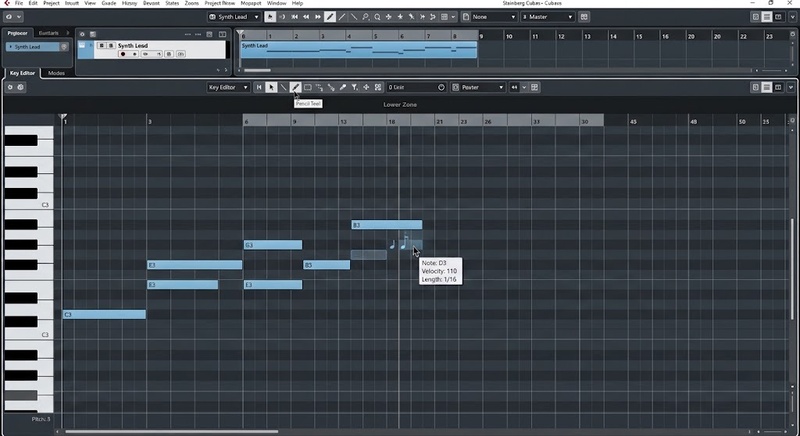
Task: Click the move cross icon in Key Editor toolbar
Action: tap(366, 87)
